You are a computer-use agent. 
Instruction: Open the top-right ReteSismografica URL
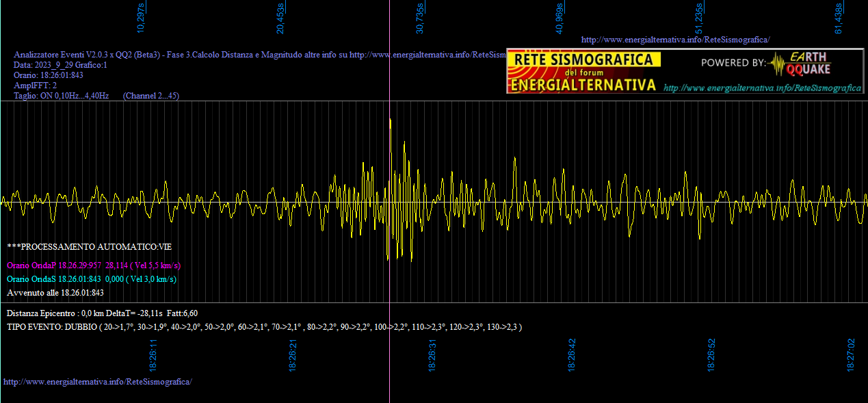(675, 40)
